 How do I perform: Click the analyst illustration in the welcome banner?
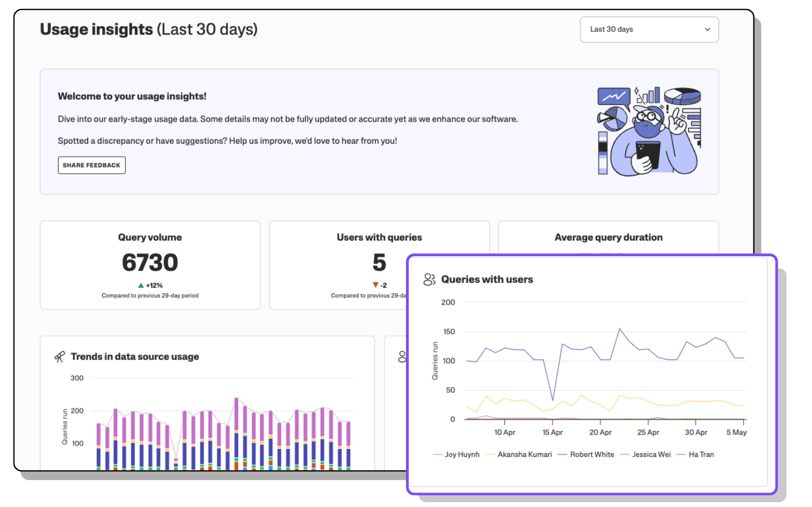point(649,131)
